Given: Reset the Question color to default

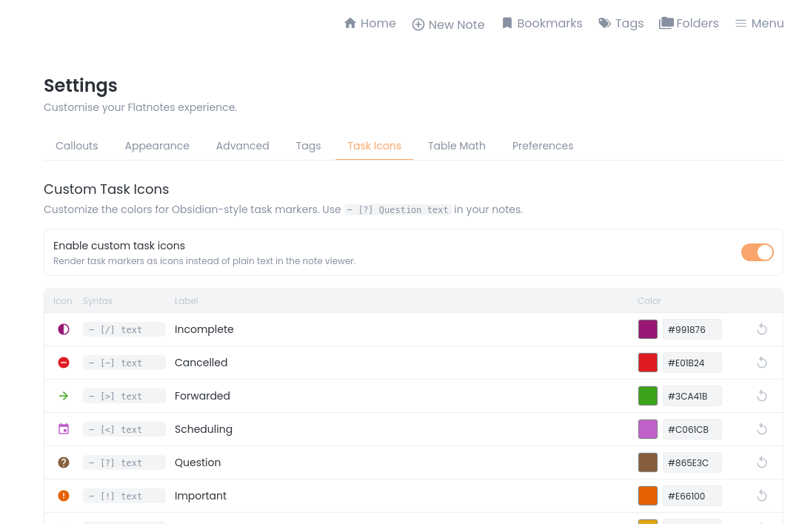Looking at the screenshot, I should click(x=762, y=462).
